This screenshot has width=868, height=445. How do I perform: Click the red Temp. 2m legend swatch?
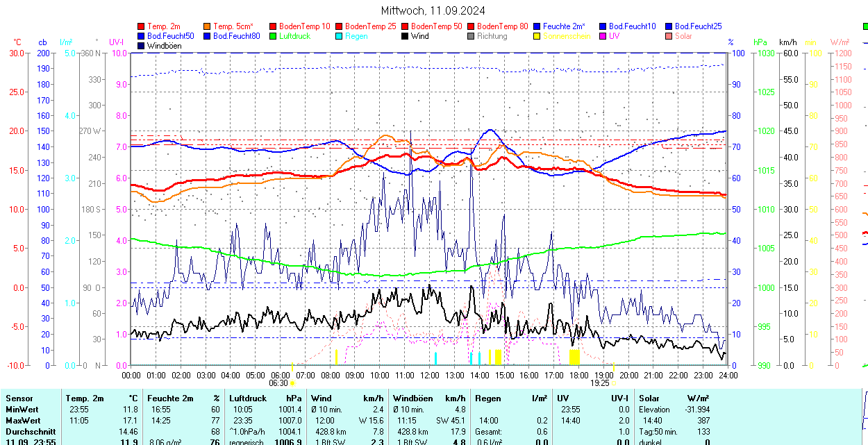point(142,26)
